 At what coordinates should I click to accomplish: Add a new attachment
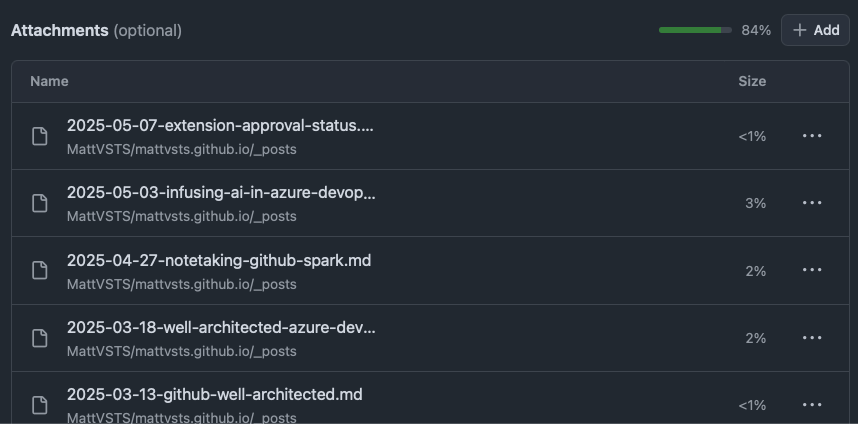click(815, 30)
